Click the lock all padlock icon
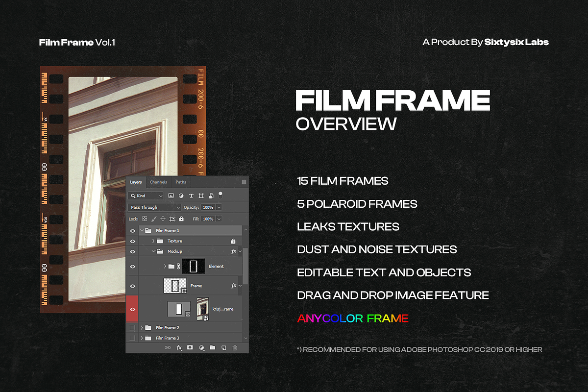Viewport: 588px width, 392px height. [x=181, y=219]
